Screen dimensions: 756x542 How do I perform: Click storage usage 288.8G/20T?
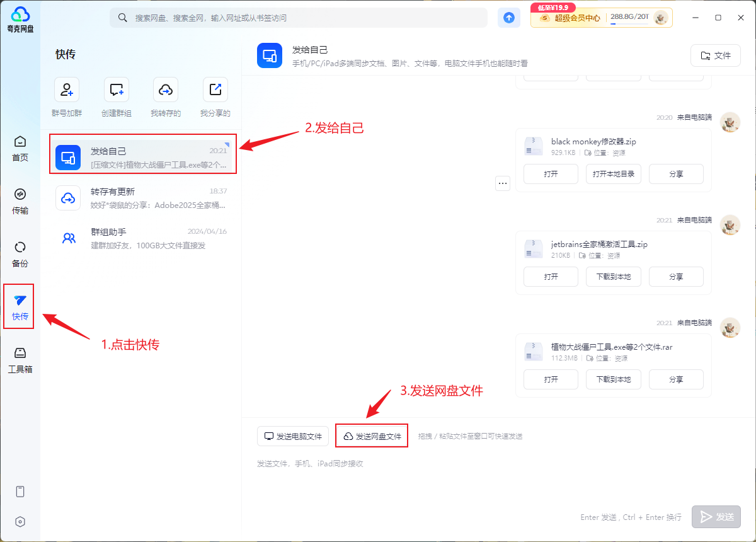629,17
